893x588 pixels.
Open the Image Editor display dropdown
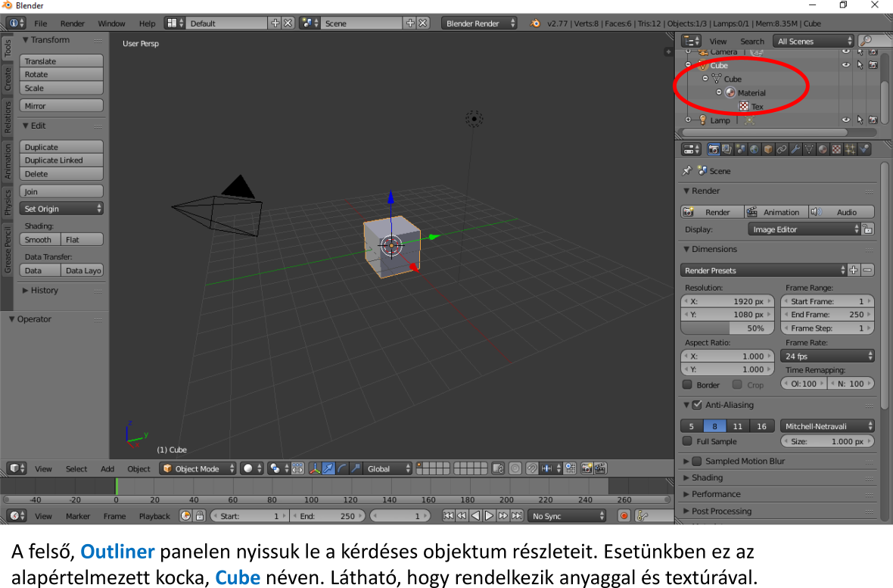coord(804,229)
